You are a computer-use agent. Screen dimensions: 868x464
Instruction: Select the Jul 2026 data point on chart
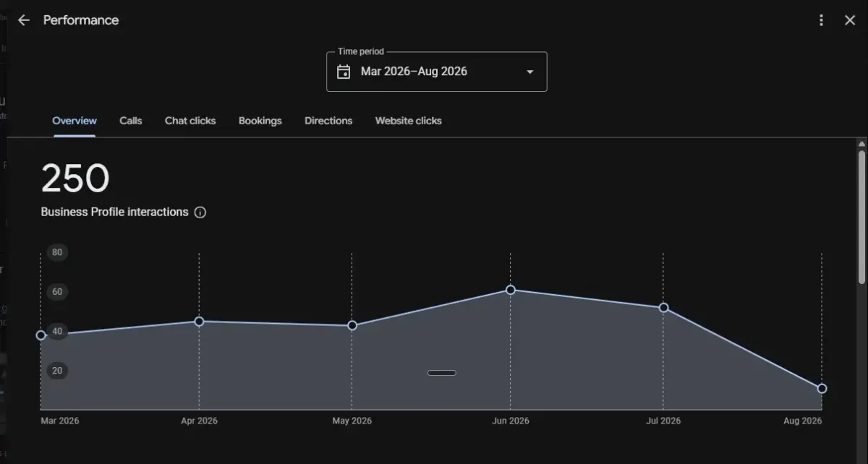pos(663,308)
